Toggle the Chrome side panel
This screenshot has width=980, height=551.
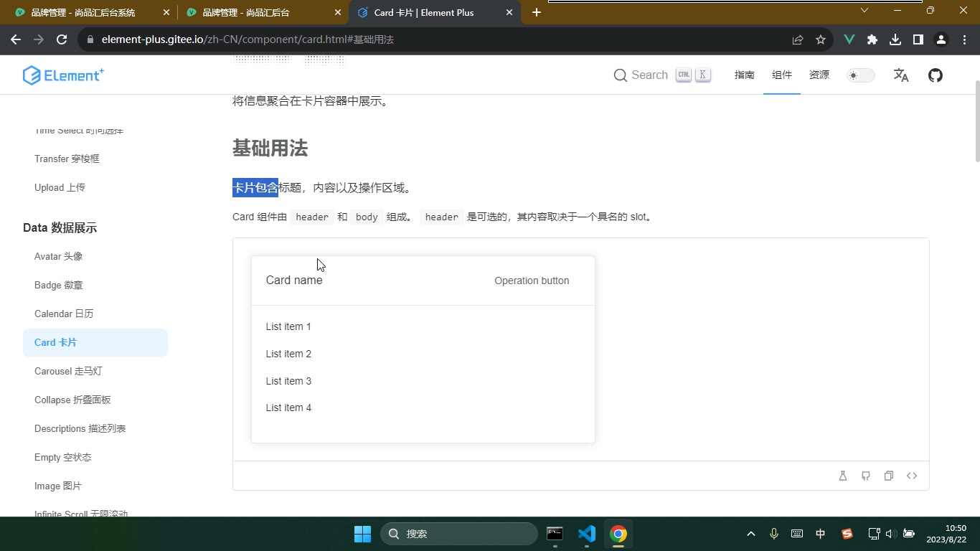click(918, 39)
